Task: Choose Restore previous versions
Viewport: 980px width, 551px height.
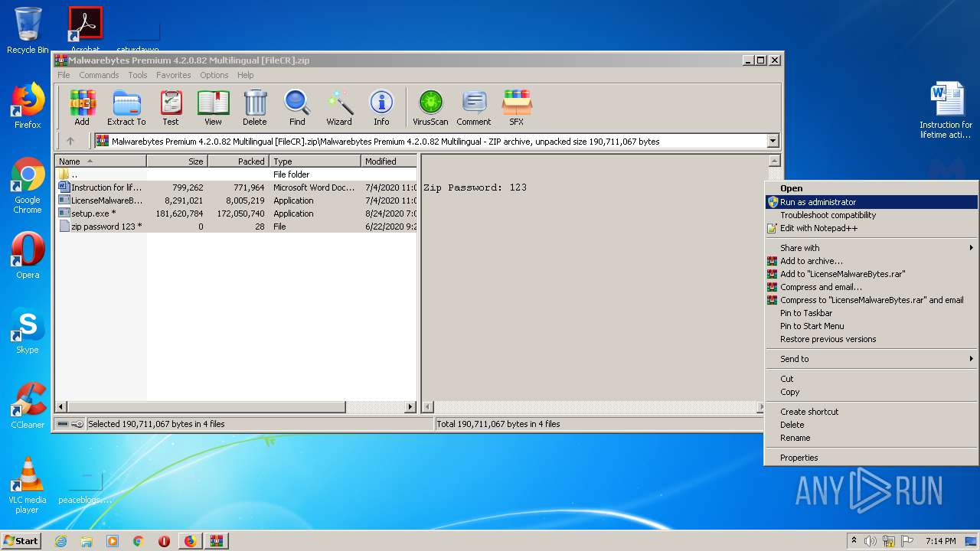Action: tap(872, 339)
